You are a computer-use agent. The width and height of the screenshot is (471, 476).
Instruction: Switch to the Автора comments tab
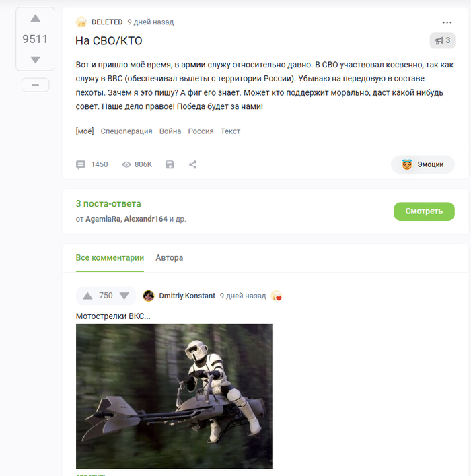click(170, 258)
